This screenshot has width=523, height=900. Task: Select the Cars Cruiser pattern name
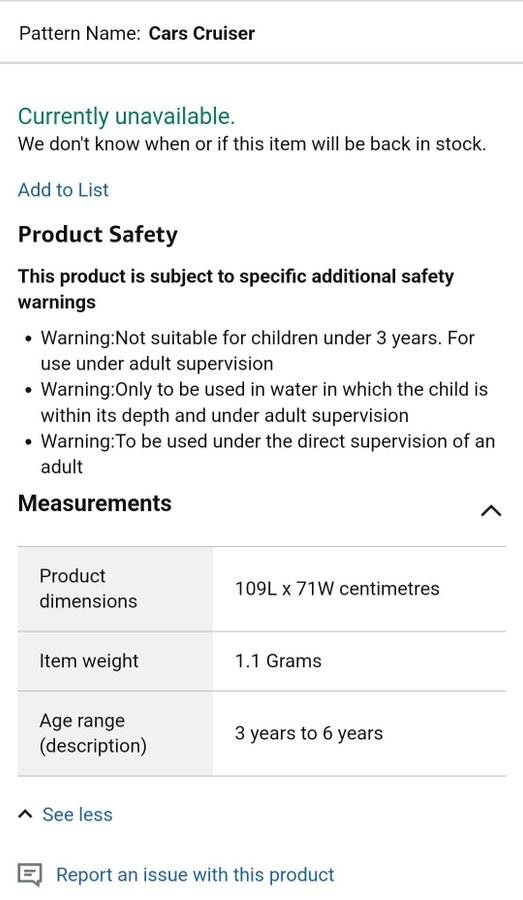(x=202, y=33)
